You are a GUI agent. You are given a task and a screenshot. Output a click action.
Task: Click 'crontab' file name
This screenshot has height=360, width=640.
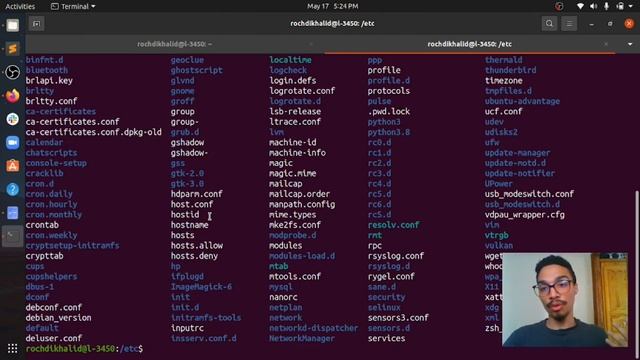coord(42,225)
